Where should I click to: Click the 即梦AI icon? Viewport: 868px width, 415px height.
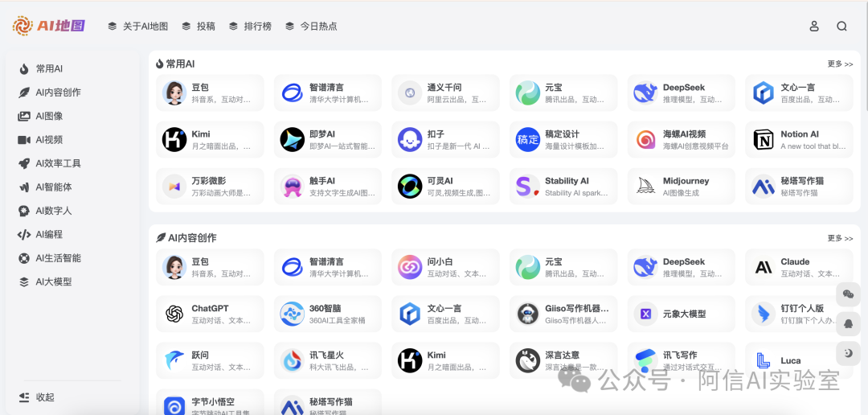[292, 140]
